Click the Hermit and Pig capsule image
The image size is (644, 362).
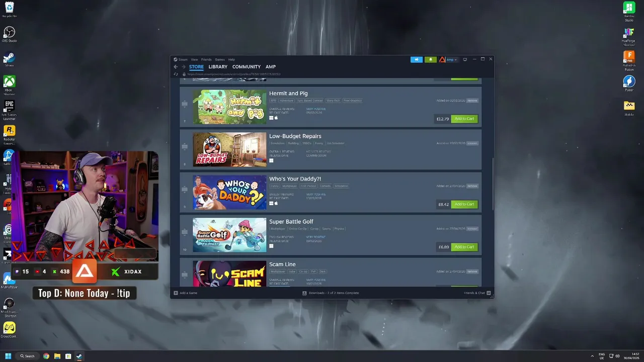coord(229,107)
